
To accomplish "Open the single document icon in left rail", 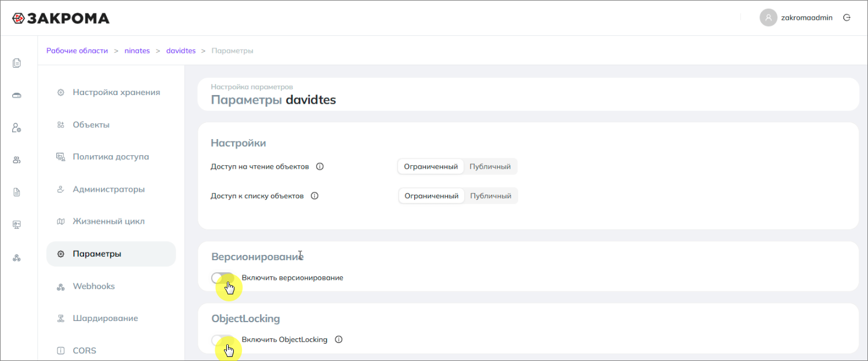I will tap(17, 192).
